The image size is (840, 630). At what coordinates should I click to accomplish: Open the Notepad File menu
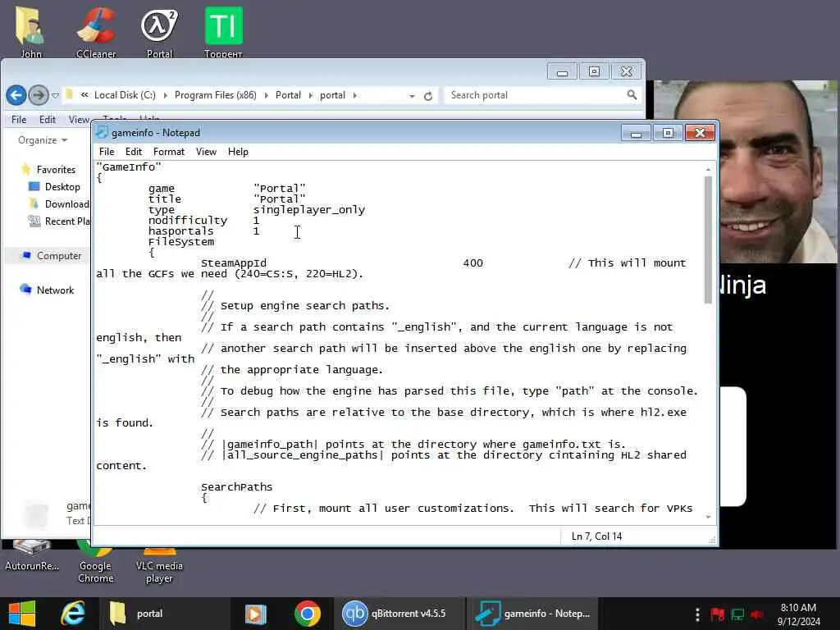(107, 152)
